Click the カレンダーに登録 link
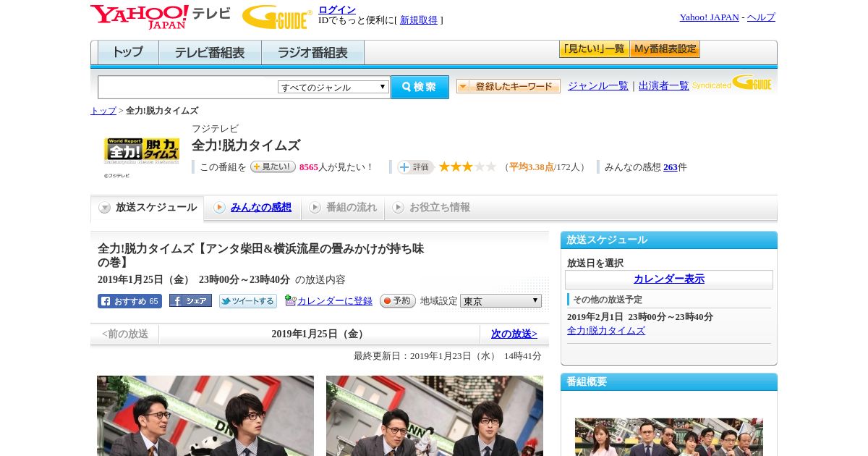The image size is (868, 456). coord(335,301)
